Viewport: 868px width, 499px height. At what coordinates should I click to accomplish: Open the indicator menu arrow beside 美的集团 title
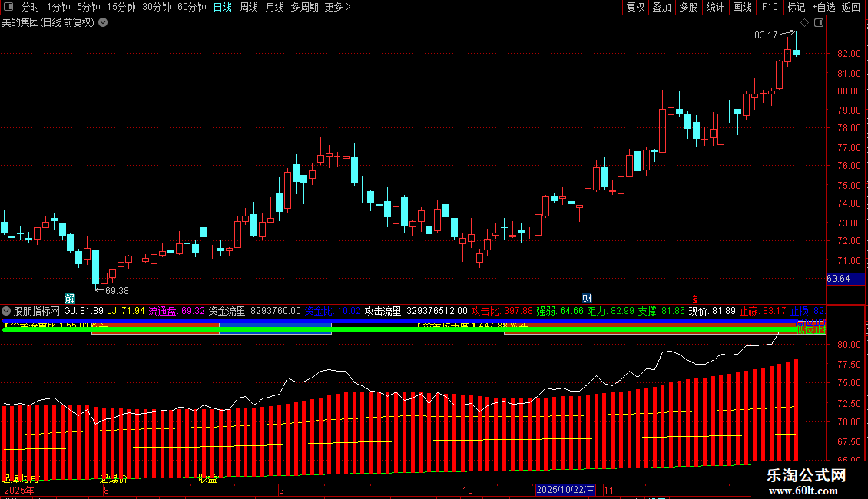103,23
